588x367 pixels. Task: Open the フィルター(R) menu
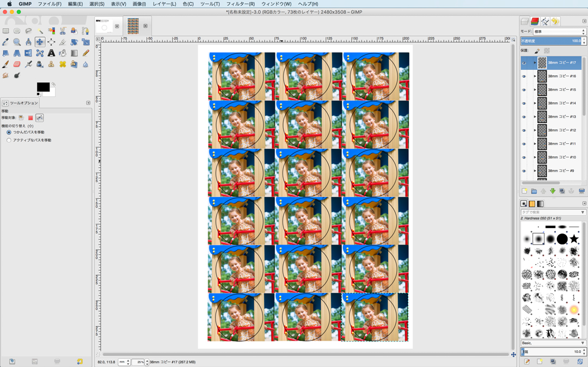point(240,4)
